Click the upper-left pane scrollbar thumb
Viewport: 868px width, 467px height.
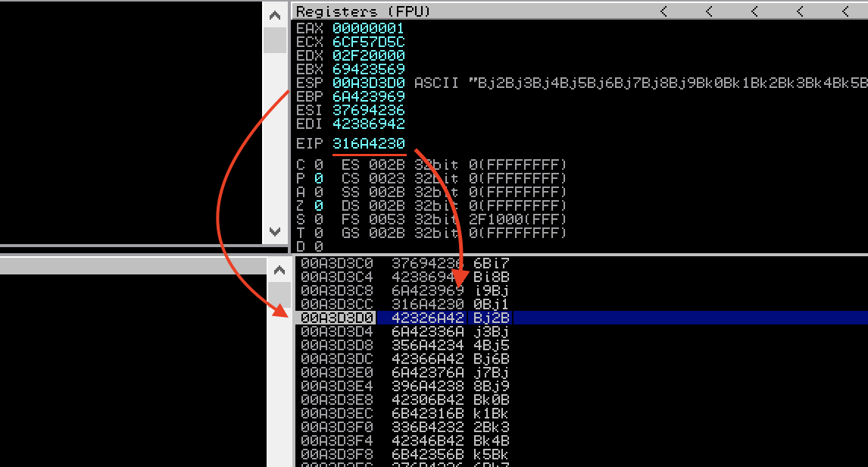[275, 39]
